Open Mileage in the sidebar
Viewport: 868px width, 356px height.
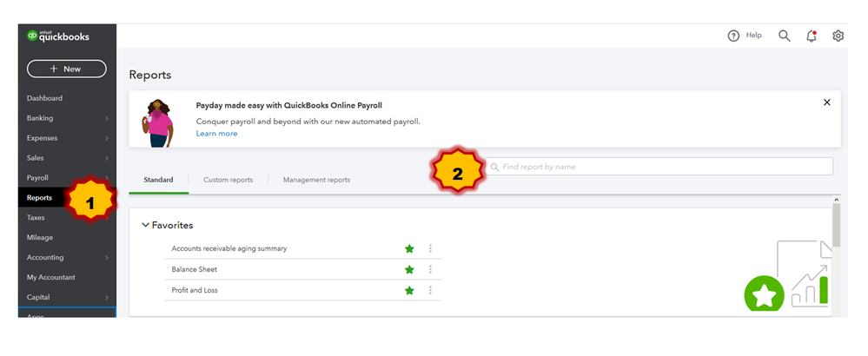point(40,238)
